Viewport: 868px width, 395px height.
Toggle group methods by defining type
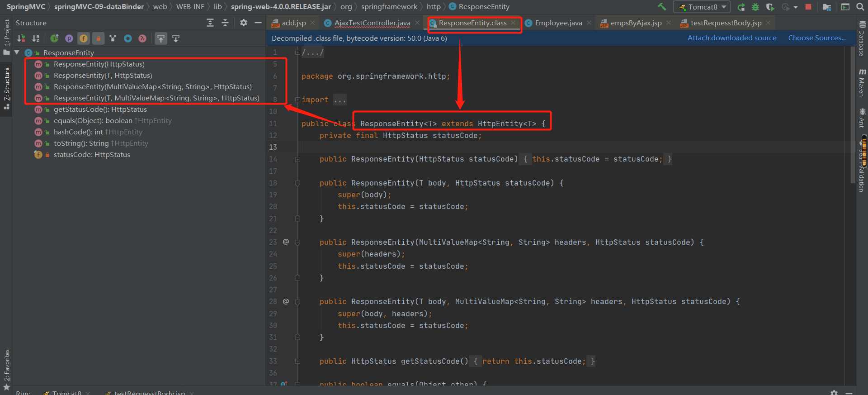click(x=113, y=38)
